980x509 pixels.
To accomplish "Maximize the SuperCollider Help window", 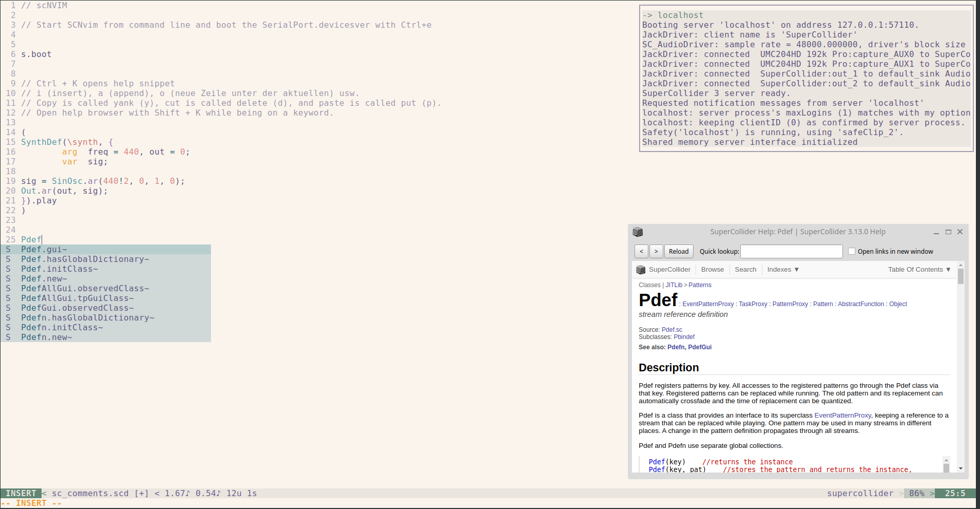I will click(x=948, y=232).
